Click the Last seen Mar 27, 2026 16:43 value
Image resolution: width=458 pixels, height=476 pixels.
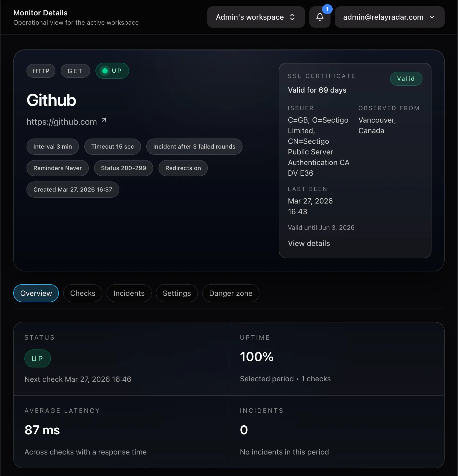tap(310, 206)
